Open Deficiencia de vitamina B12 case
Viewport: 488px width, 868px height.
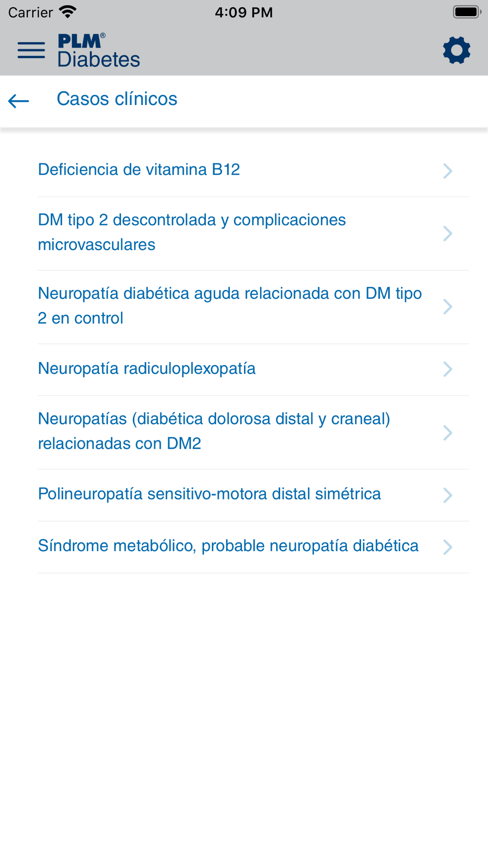[253, 170]
